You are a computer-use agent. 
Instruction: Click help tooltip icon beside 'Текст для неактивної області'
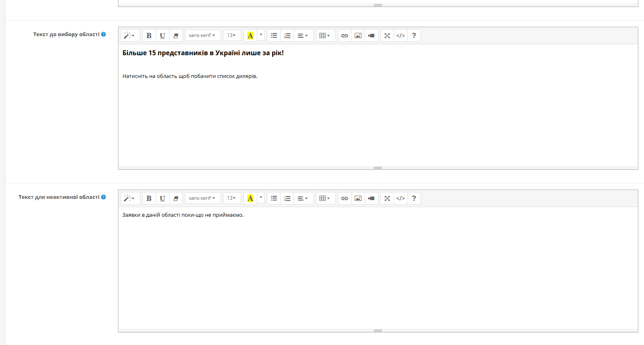click(103, 197)
